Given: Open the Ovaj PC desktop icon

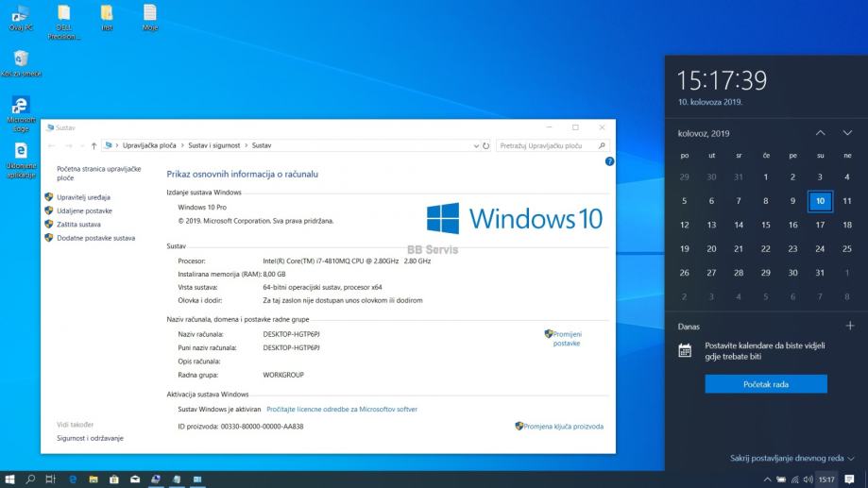Looking at the screenshot, I should pyautogui.click(x=20, y=16).
